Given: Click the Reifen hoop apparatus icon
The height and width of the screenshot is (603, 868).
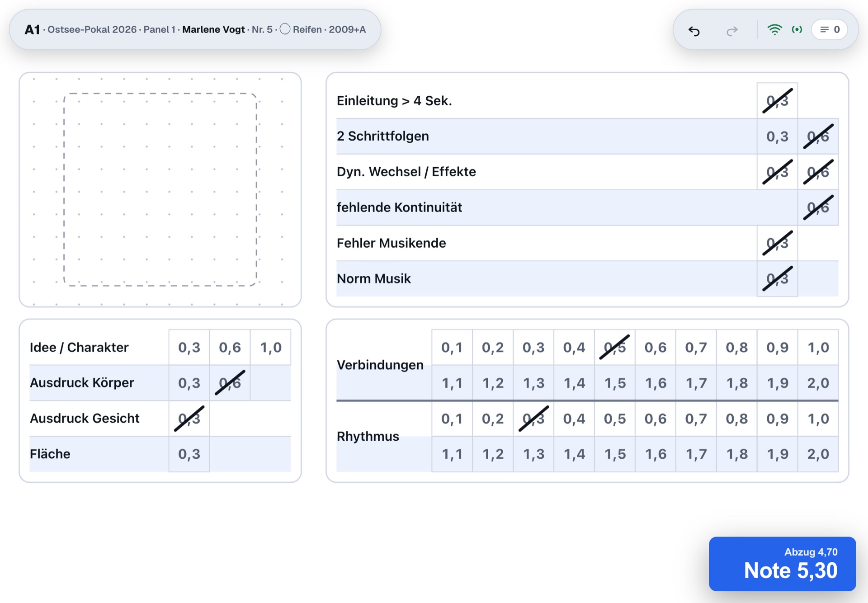Looking at the screenshot, I should [285, 29].
